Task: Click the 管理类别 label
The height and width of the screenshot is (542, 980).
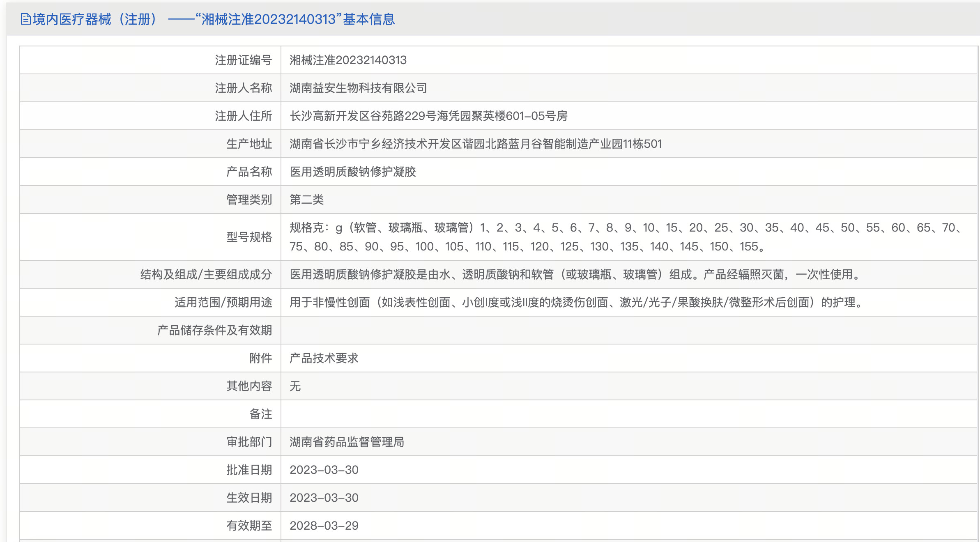Action: [249, 200]
